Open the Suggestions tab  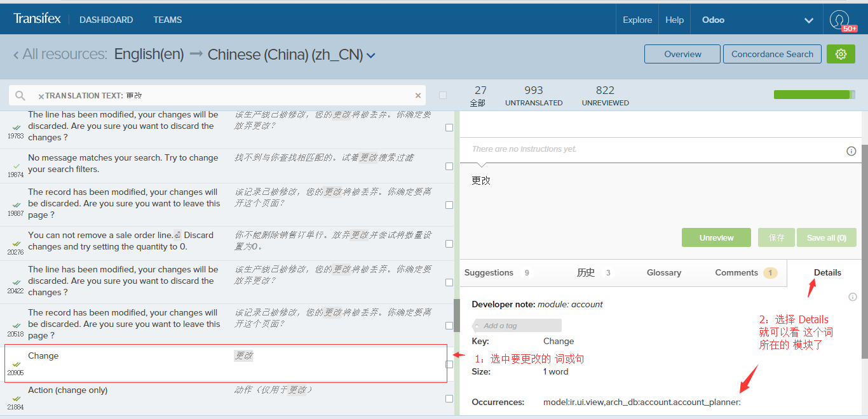pyautogui.click(x=489, y=273)
